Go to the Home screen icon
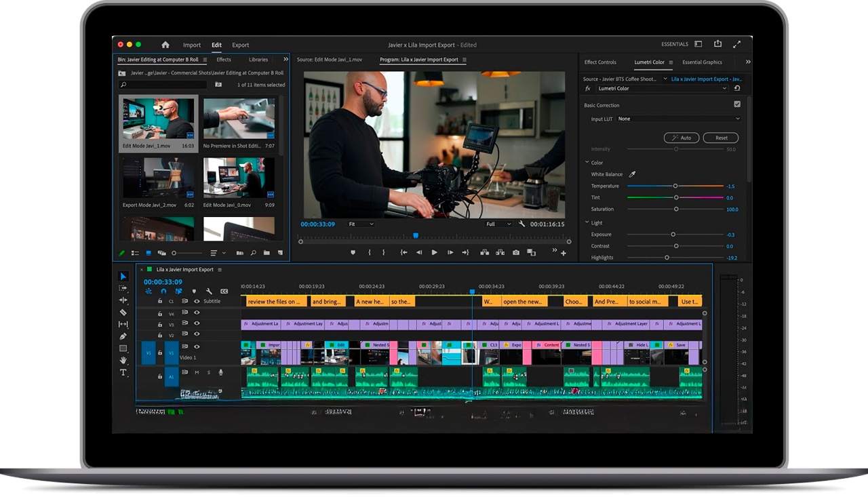 (x=165, y=45)
